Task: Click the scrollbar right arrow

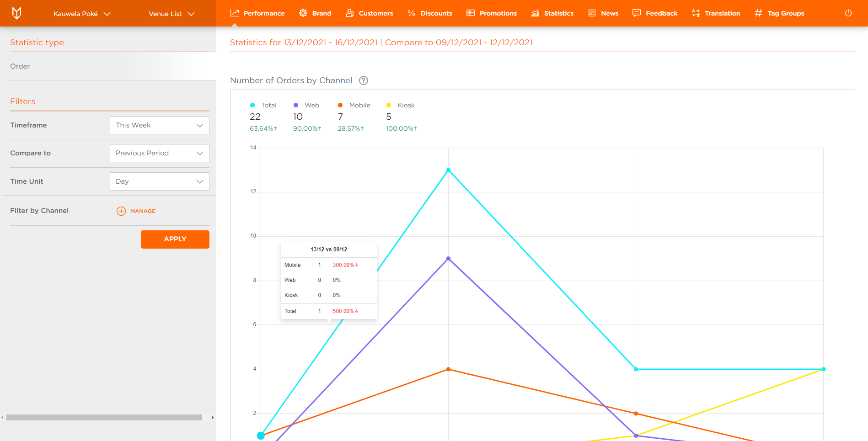Action: [x=212, y=417]
